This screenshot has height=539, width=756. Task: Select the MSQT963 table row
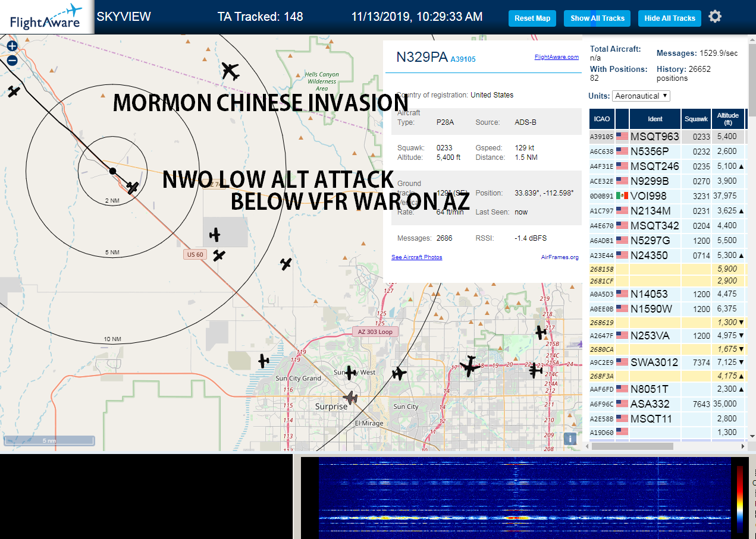667,137
